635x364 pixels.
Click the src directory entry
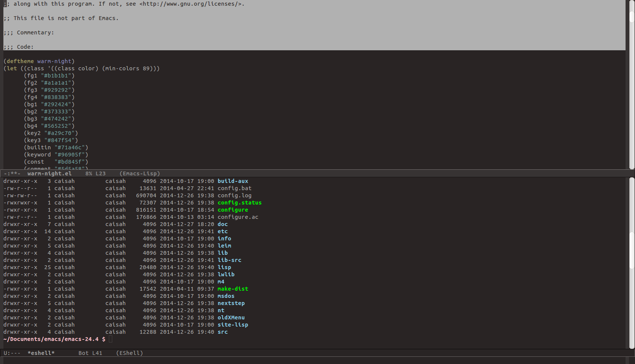point(223,332)
